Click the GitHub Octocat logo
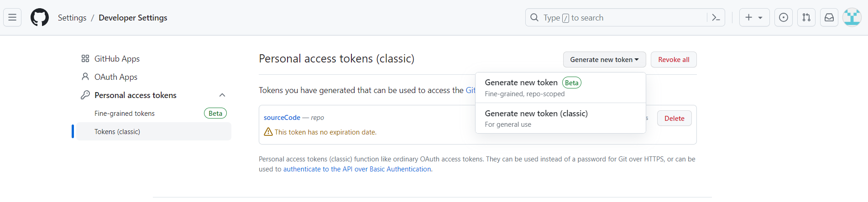The height and width of the screenshot is (202, 868). 40,18
